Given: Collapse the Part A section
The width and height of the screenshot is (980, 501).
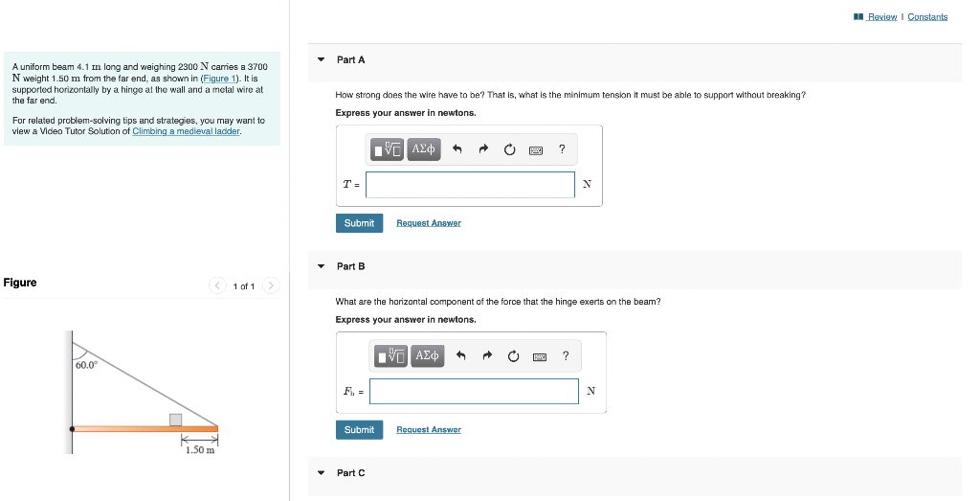Looking at the screenshot, I should tap(322, 60).
